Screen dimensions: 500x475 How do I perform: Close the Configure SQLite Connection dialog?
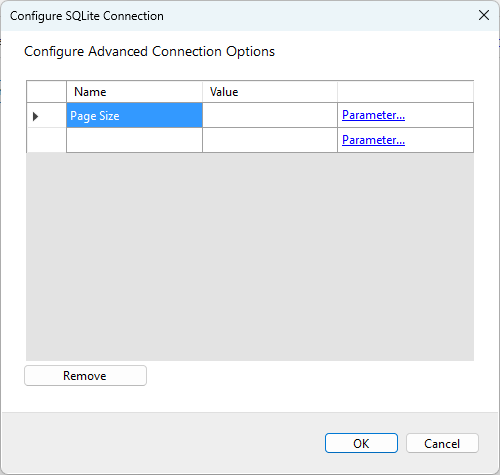484,15
